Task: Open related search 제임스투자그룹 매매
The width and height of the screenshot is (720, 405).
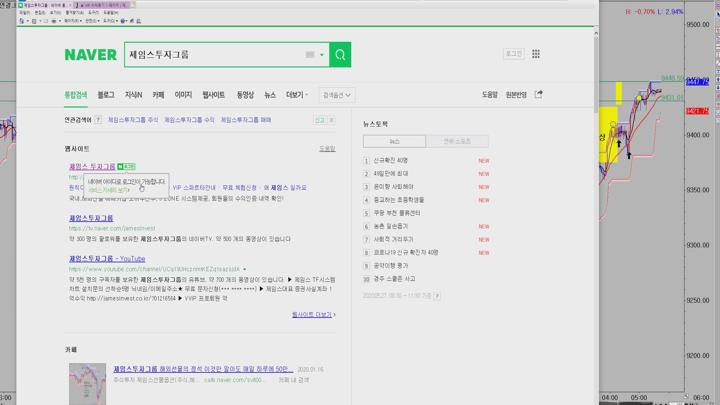Action: 246,120
